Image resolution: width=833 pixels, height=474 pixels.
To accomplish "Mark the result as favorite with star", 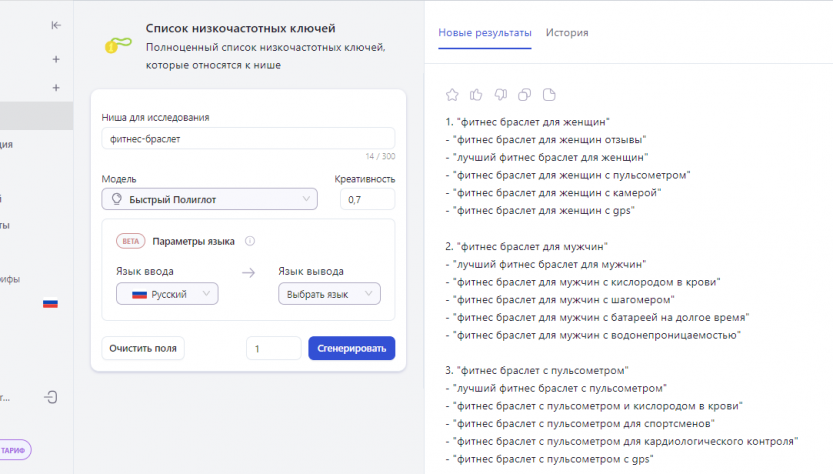I will [452, 95].
